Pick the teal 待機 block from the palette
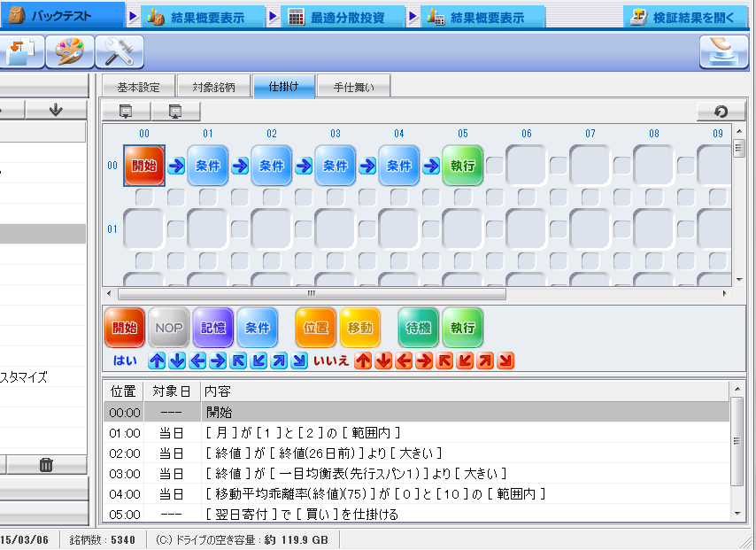The height and width of the screenshot is (550, 756). (x=419, y=328)
